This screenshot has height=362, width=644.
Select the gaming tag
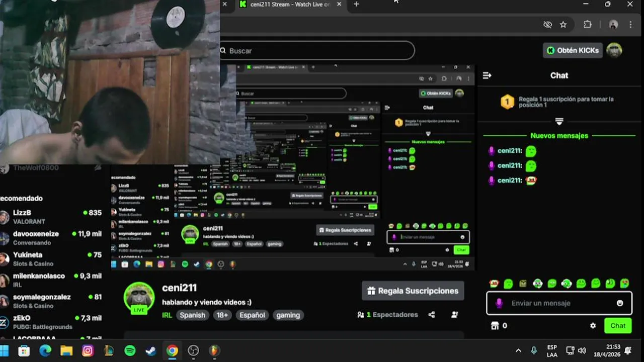(288, 315)
